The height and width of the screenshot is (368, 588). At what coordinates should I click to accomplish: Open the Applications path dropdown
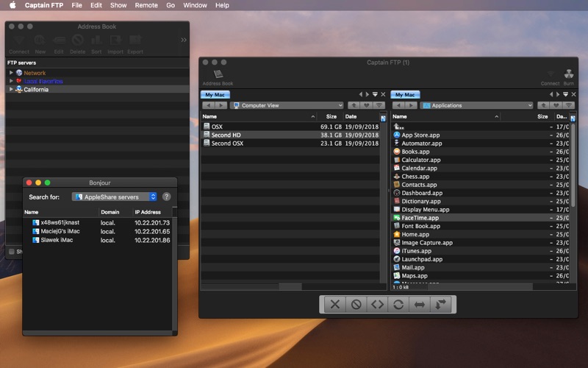tap(476, 105)
